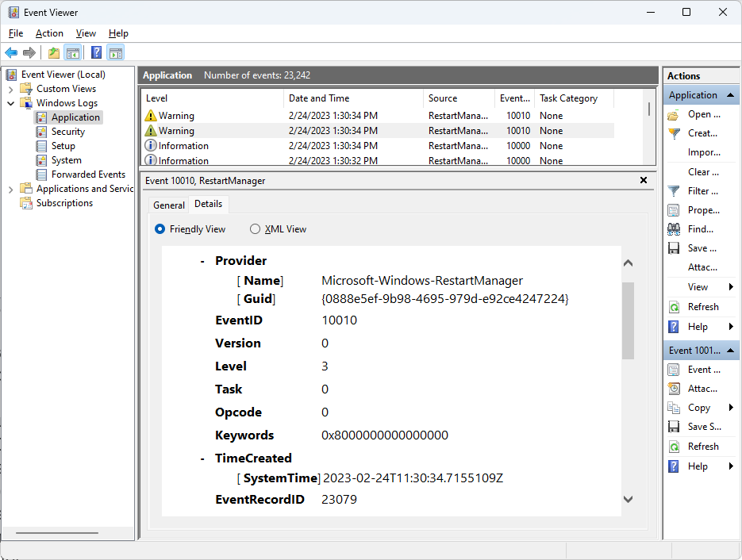Select the Forwarded Events log icon
The height and width of the screenshot is (560, 742).
click(41, 175)
